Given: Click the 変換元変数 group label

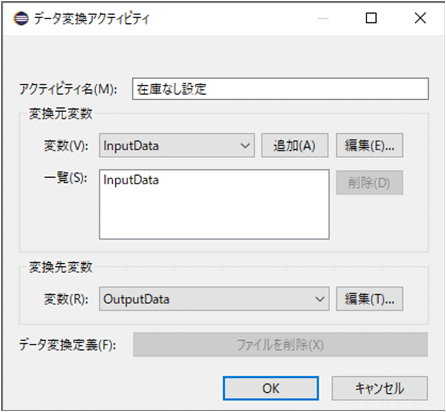Looking at the screenshot, I should click(60, 114).
